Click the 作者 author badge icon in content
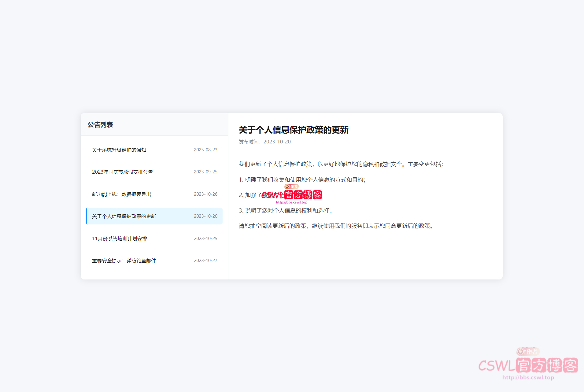 pyautogui.click(x=291, y=186)
